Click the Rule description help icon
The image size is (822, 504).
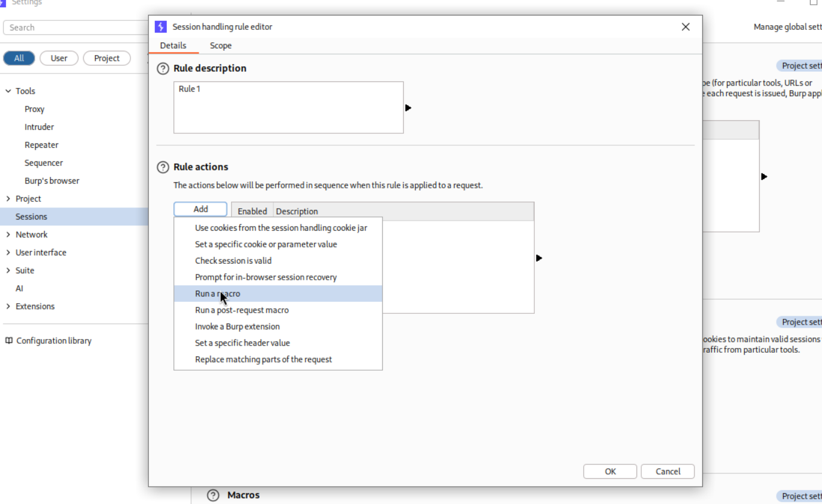point(163,69)
